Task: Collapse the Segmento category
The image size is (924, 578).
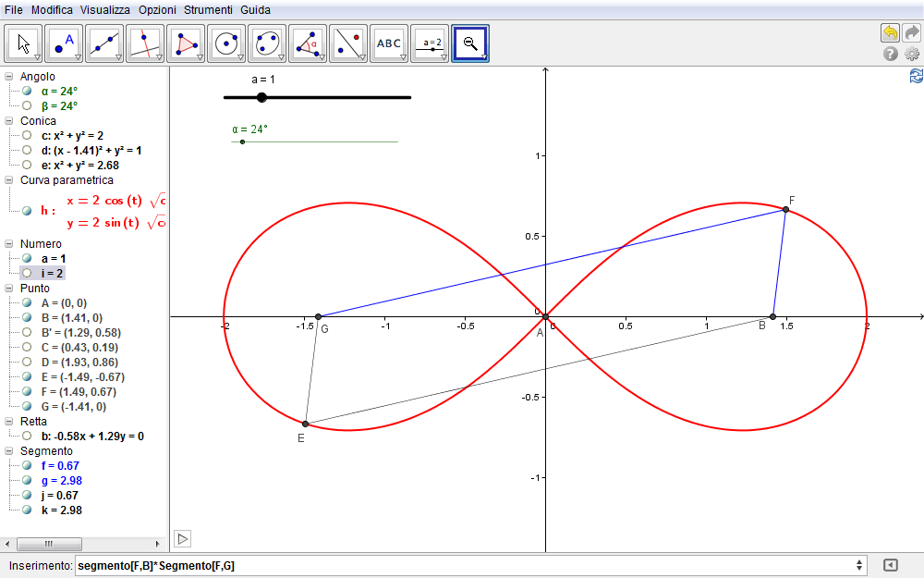Action: pos(10,451)
